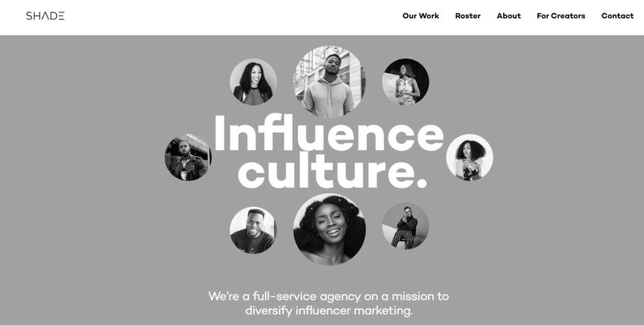
Task: Open the Our Work page
Action: point(421,16)
